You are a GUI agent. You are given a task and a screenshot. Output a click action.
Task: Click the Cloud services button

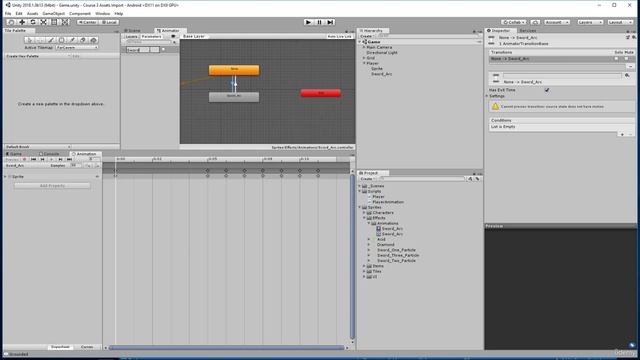536,22
